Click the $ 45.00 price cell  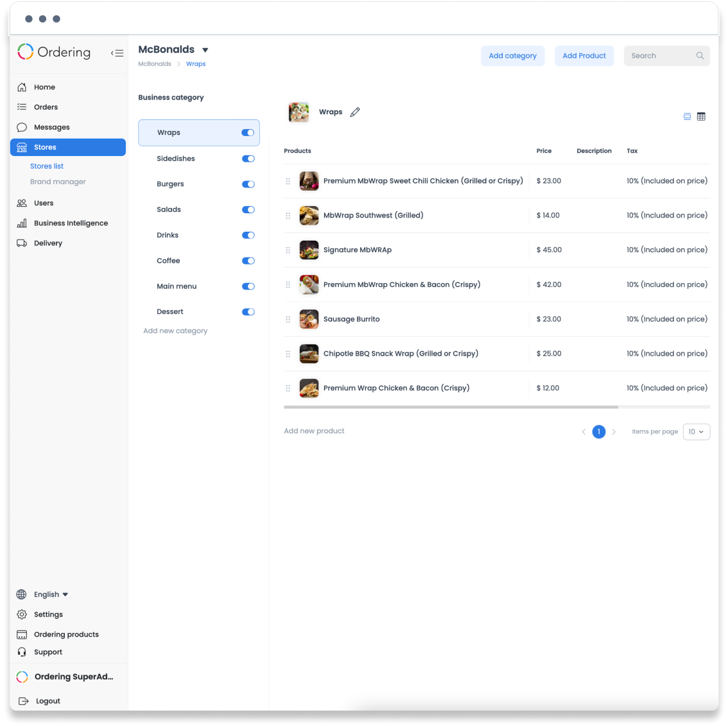coord(549,250)
